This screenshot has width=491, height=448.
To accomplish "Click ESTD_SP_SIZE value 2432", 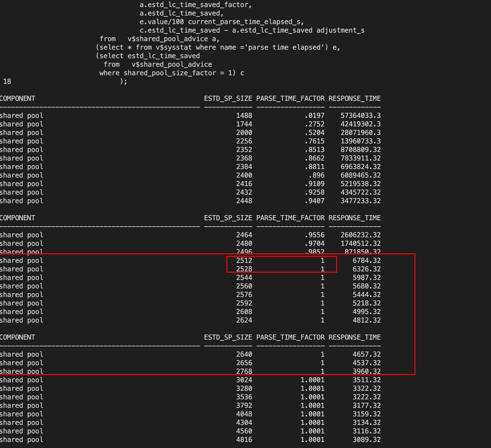I will (x=244, y=192).
